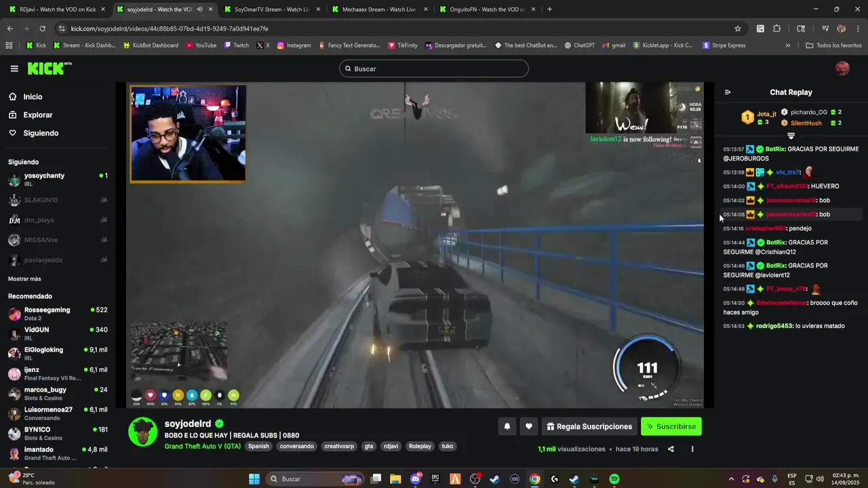Click the notification bell icon
Image resolution: width=868 pixels, height=488 pixels.
click(x=507, y=426)
